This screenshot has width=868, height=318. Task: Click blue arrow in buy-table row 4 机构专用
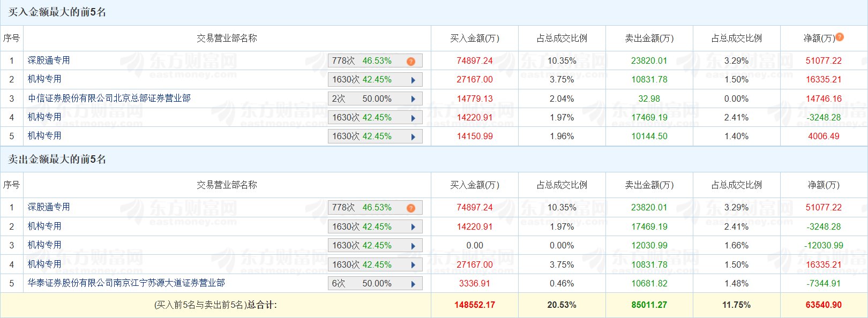click(x=413, y=118)
